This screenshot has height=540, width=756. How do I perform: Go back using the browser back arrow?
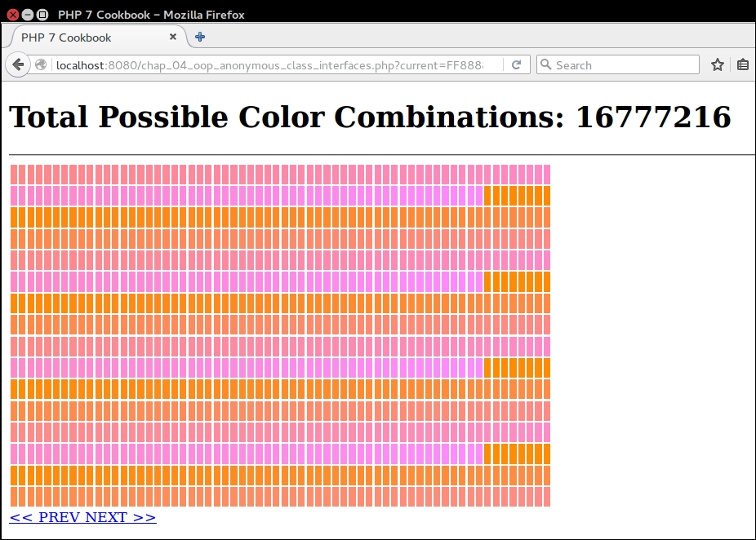point(18,64)
